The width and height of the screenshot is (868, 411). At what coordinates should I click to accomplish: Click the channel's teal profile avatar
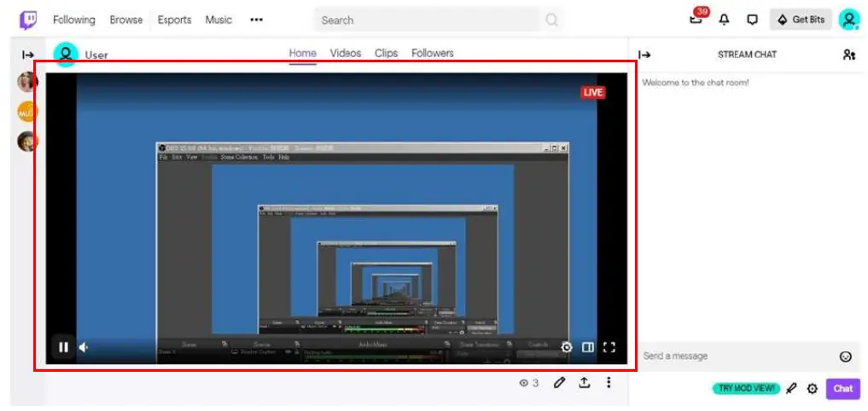pyautogui.click(x=66, y=55)
